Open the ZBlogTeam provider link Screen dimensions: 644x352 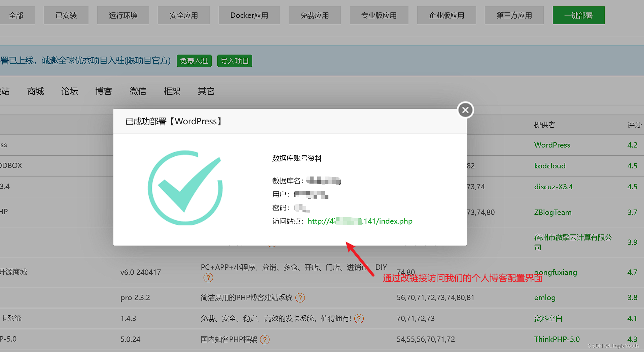click(x=553, y=212)
